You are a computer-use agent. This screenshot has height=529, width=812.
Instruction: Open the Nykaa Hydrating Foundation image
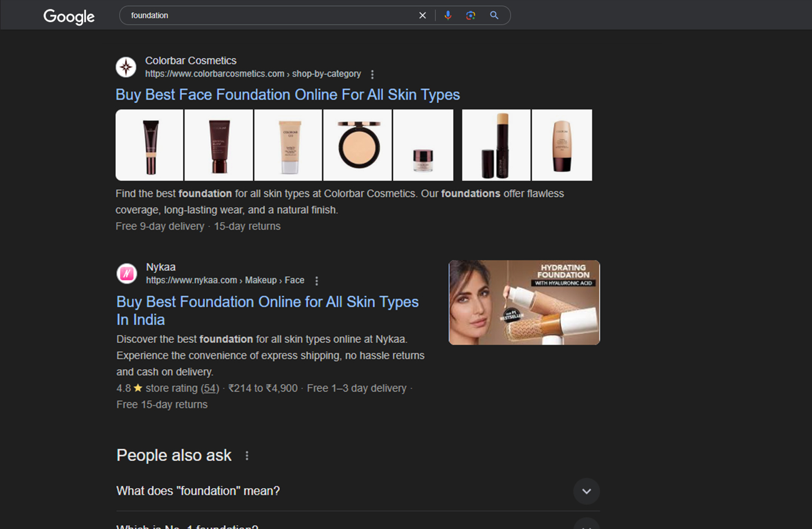524,303
